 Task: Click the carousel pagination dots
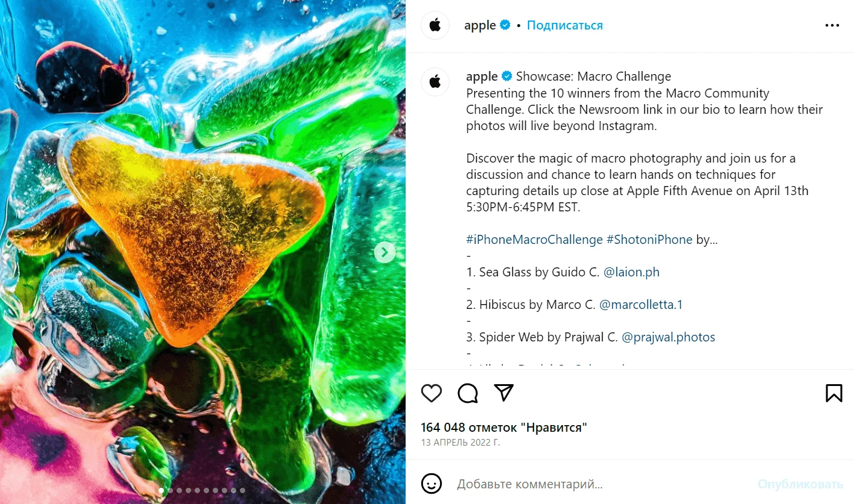point(202,491)
